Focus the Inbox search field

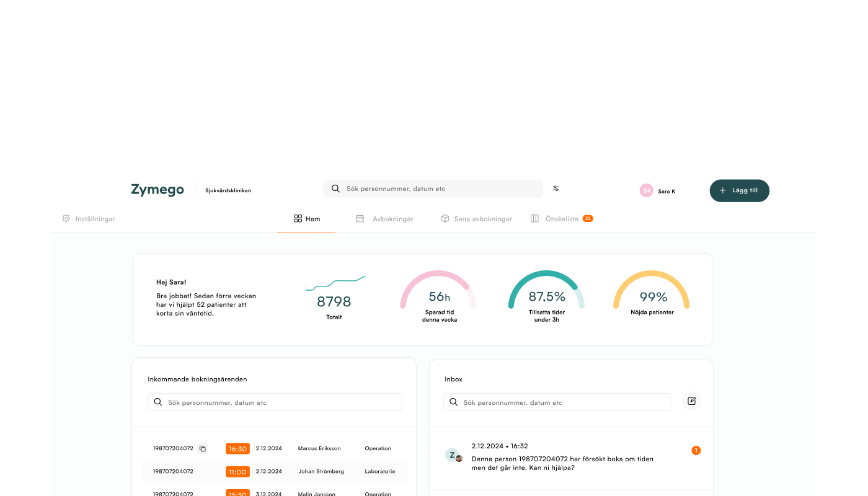[557, 402]
